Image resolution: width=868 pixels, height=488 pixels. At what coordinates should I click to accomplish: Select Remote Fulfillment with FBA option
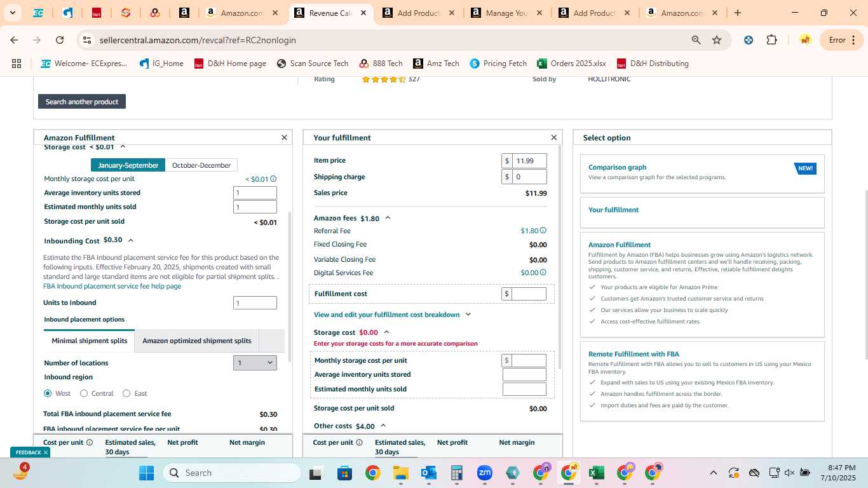[x=702, y=381]
